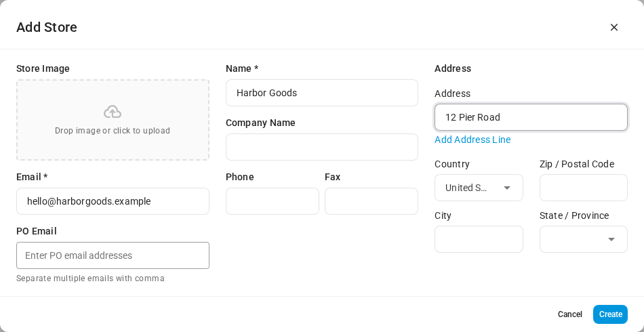Viewport: 644px width, 332px height.
Task: Focus the Phone input field
Action: tap(273, 201)
